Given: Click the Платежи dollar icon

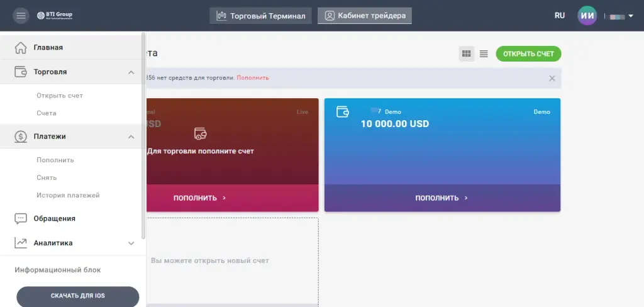Looking at the screenshot, I should [x=21, y=137].
